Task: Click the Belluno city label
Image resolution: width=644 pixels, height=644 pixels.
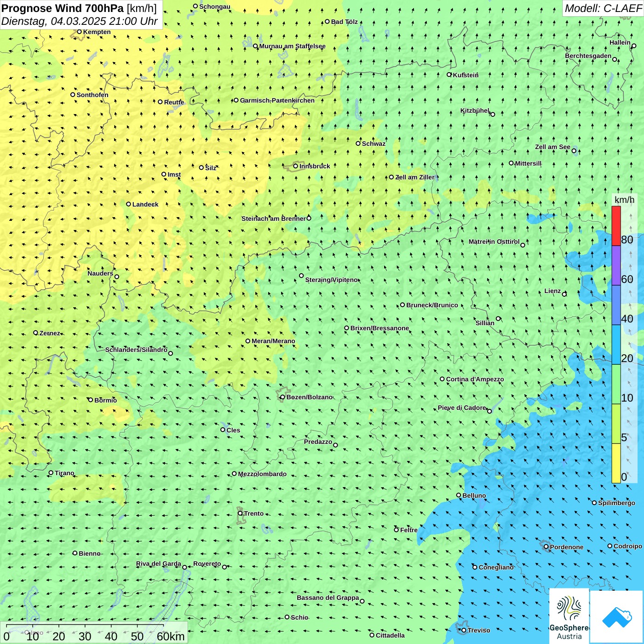Action: tap(474, 495)
